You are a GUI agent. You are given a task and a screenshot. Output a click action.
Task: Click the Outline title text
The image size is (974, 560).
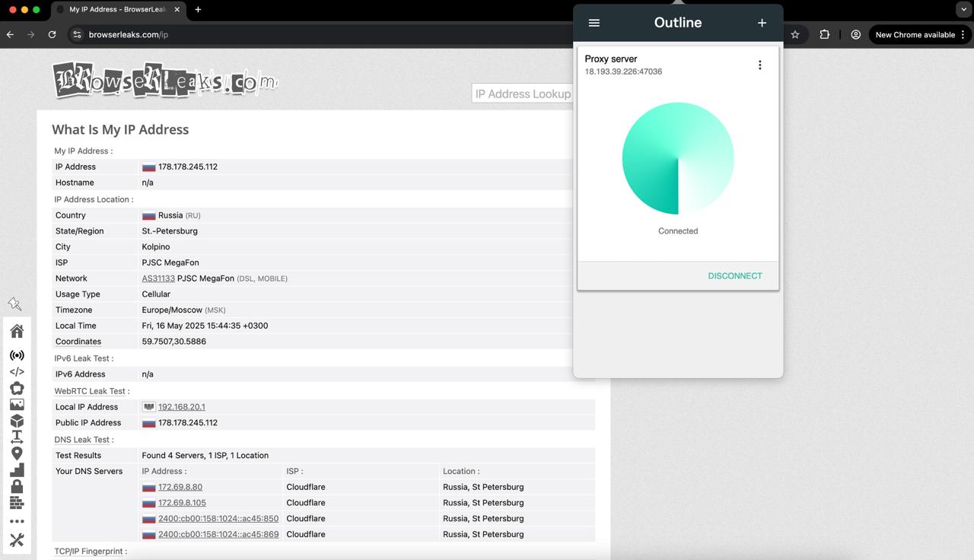(x=678, y=22)
